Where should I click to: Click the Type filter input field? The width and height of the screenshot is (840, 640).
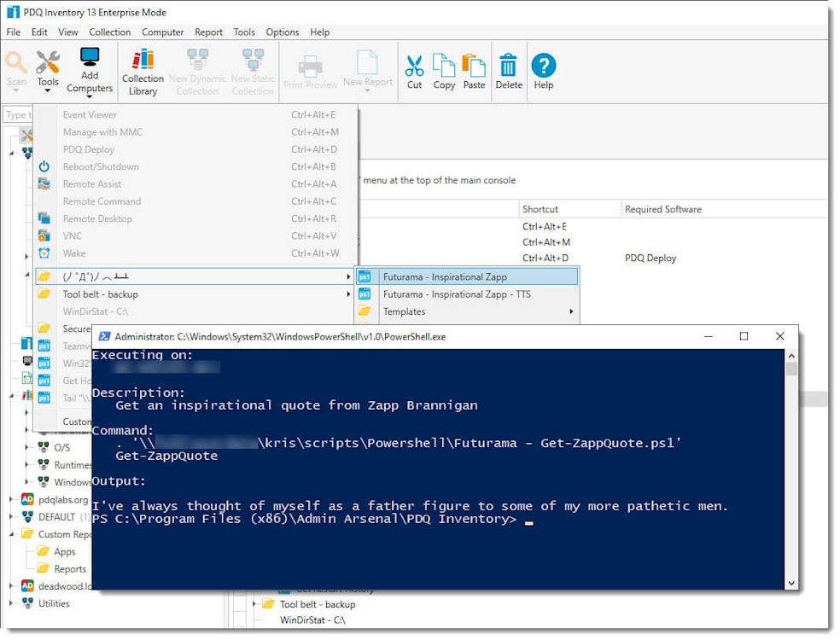[x=18, y=114]
